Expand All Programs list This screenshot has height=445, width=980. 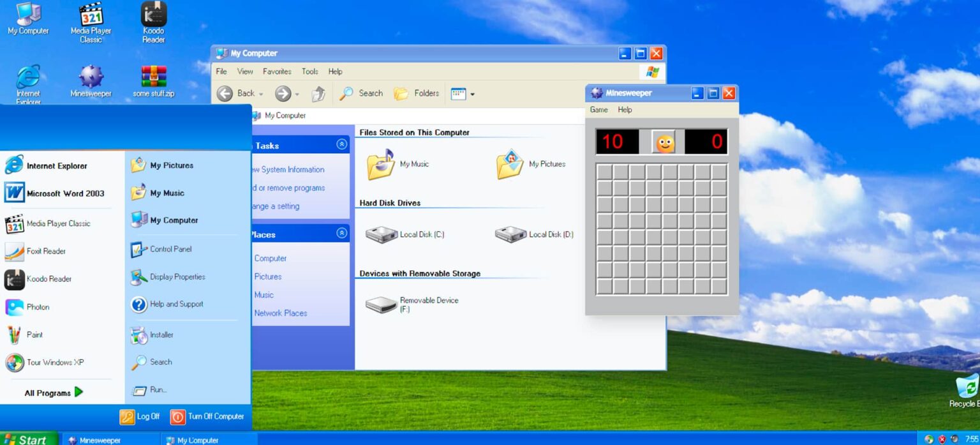[x=54, y=393]
